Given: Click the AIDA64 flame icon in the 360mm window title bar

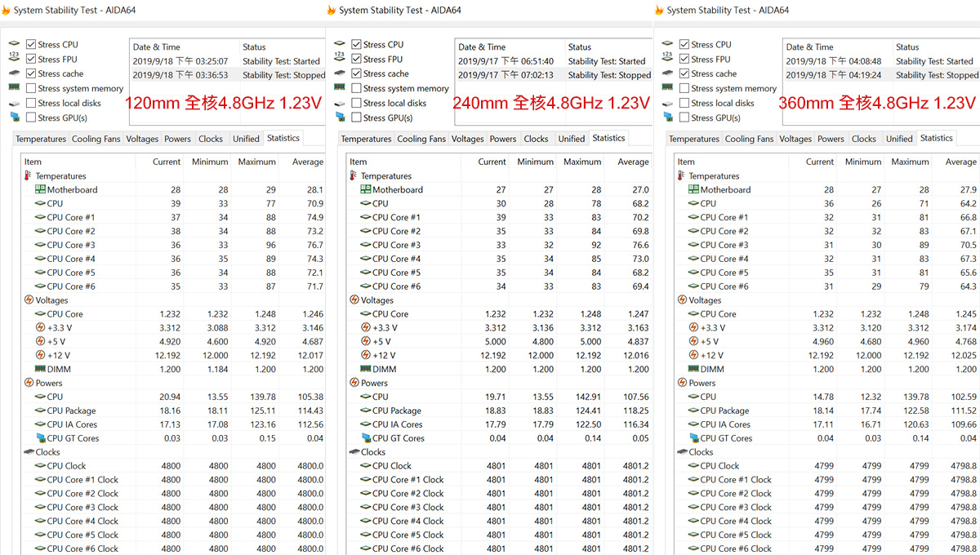Looking at the screenshot, I should click(659, 10).
